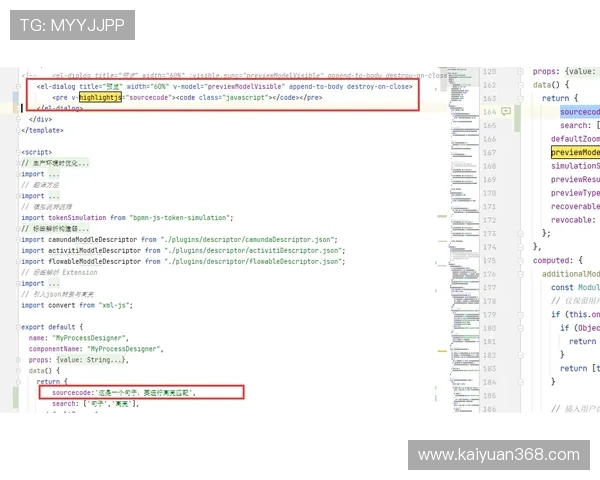
Task: Click the highlighted highlightjs text in the pre tag
Action: click(x=99, y=98)
